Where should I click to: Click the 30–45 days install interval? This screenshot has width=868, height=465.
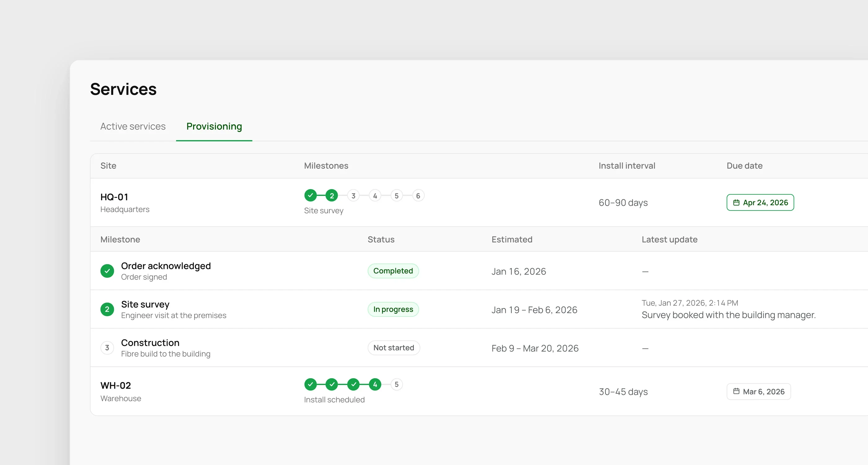(623, 392)
